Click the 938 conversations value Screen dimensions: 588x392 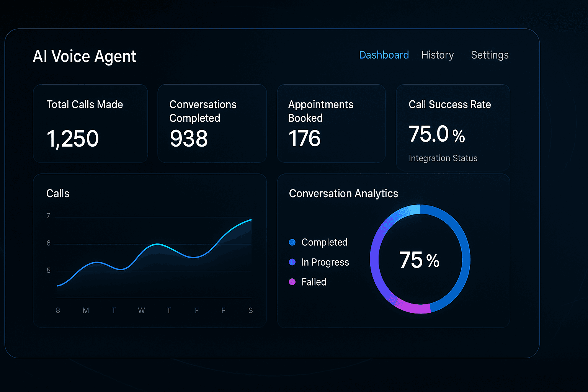click(x=189, y=138)
